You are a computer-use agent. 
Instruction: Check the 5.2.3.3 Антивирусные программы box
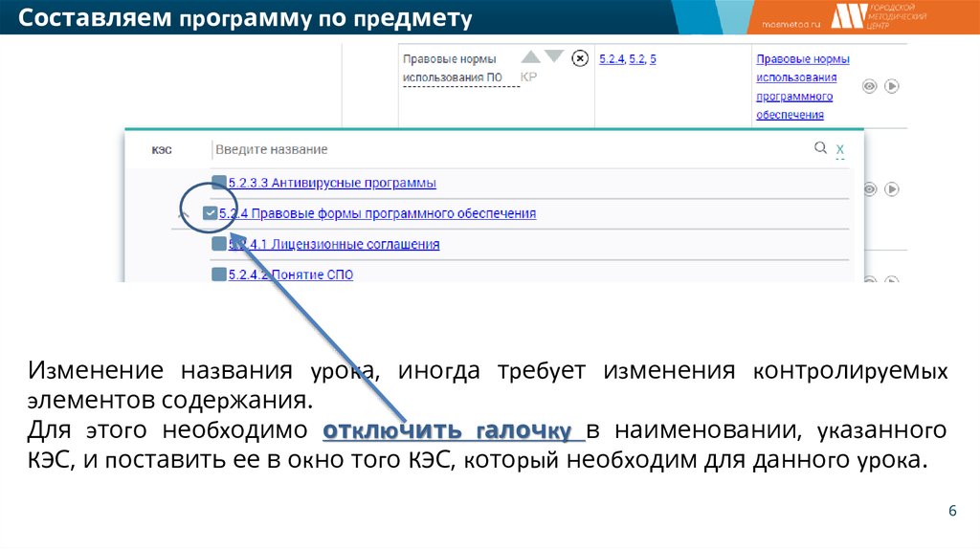(219, 182)
